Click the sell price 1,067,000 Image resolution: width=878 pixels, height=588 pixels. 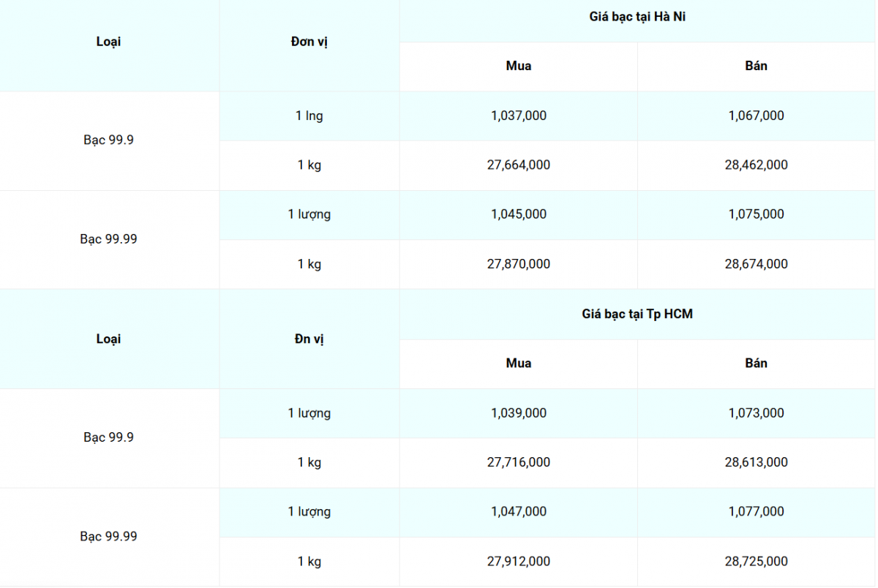click(x=756, y=116)
